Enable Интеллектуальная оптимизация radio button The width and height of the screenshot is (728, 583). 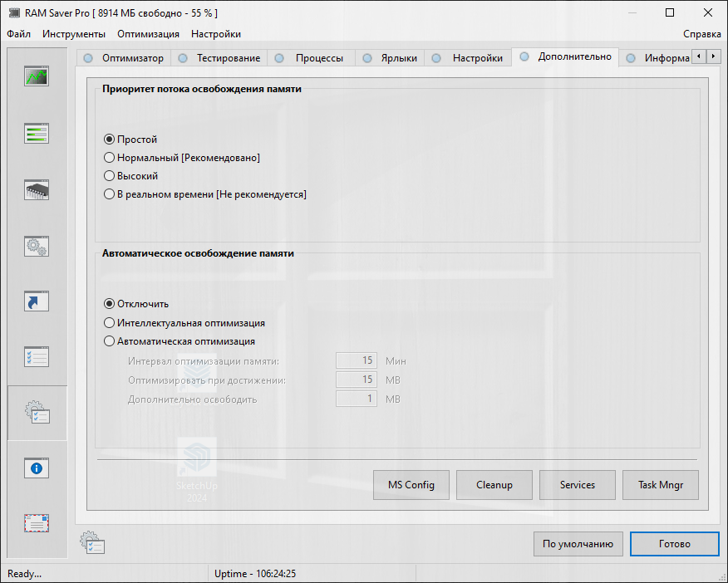(x=109, y=323)
